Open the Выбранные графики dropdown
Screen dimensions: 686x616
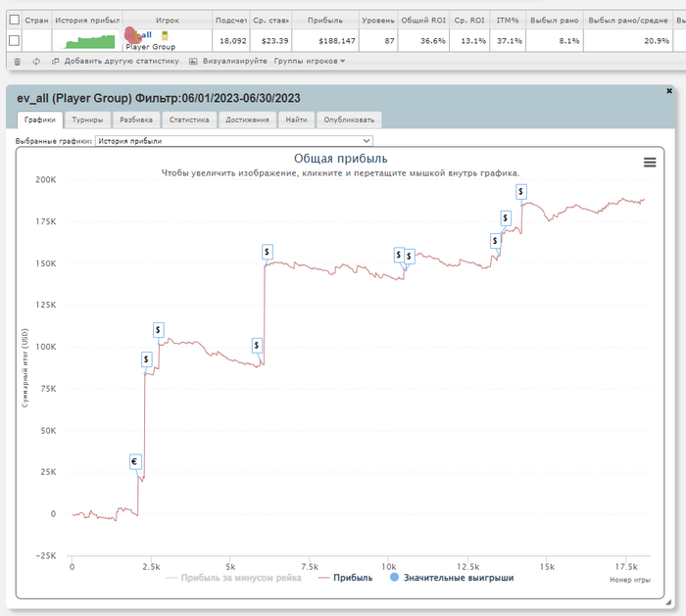click(234, 141)
